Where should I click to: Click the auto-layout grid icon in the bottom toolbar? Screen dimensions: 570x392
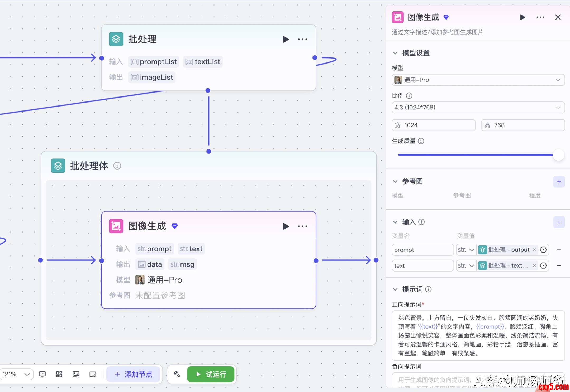(59, 374)
